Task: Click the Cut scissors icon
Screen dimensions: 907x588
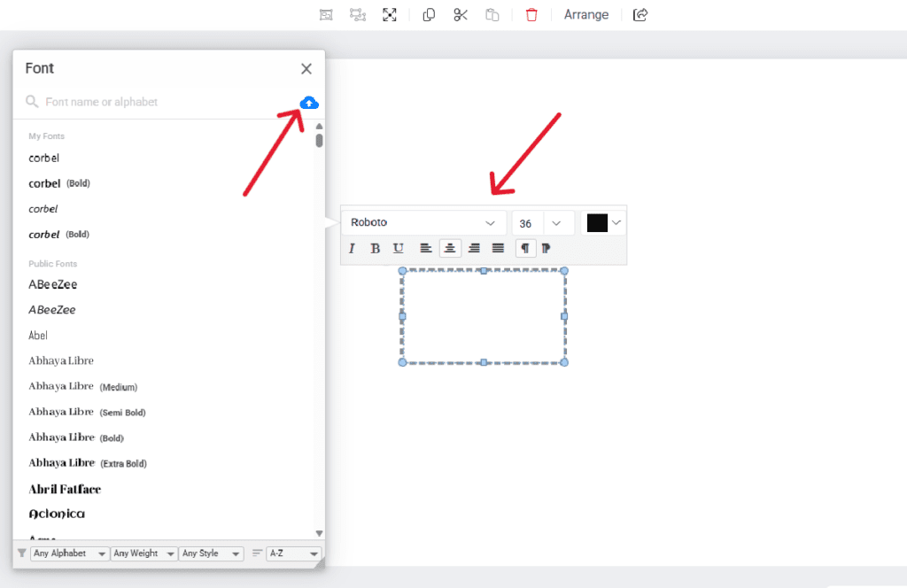Action: (x=460, y=14)
